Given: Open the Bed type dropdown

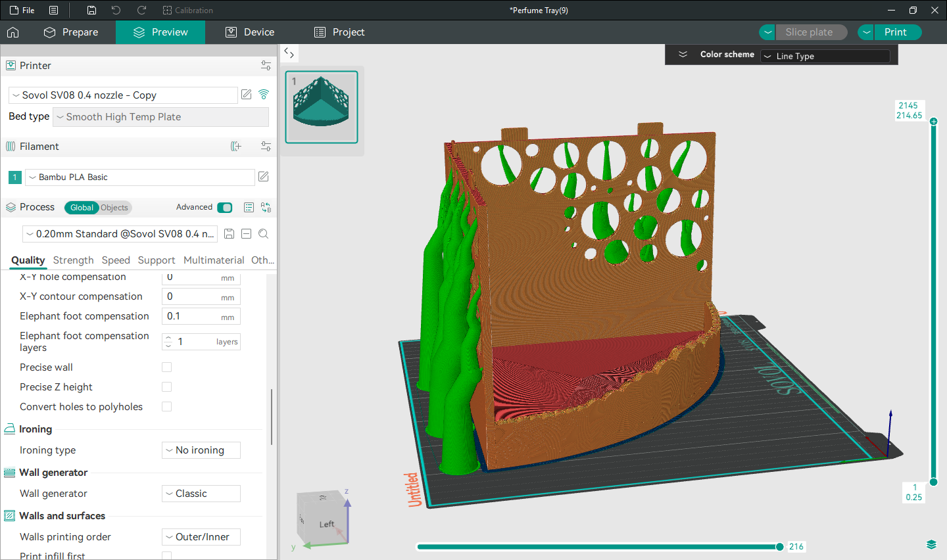Looking at the screenshot, I should (160, 117).
